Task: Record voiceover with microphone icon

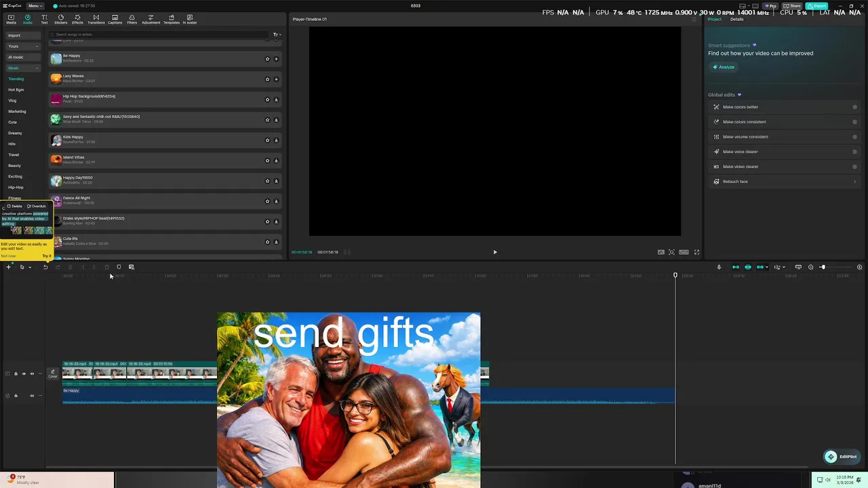Action: click(x=719, y=267)
